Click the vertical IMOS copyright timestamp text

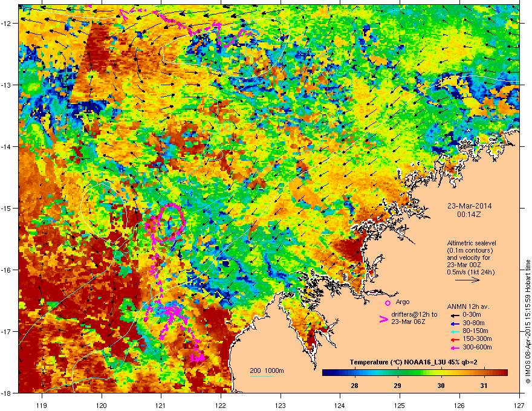pos(528,322)
